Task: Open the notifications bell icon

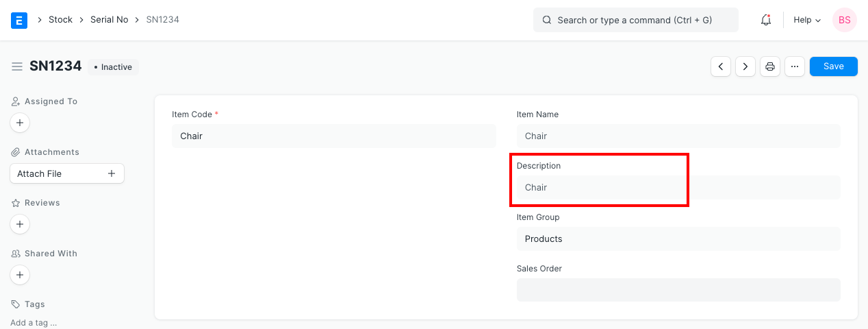Action: [x=766, y=20]
